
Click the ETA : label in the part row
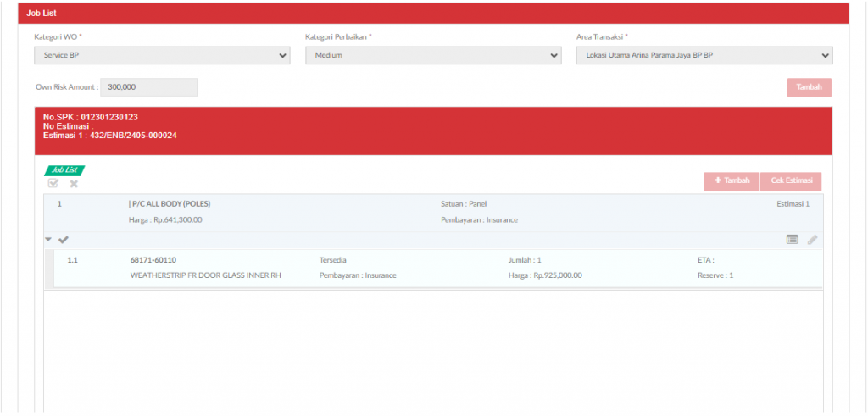(x=706, y=260)
